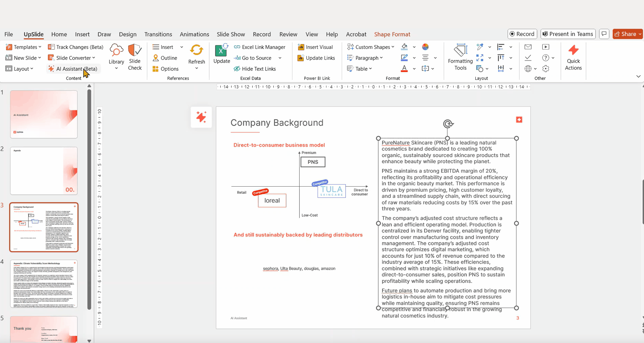Pick the outline pen color

[404, 58]
